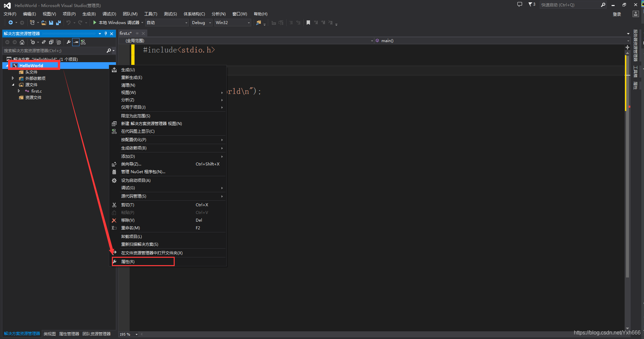Open notifications flag icon showing 3
The width and height of the screenshot is (644, 339).
pos(531,4)
